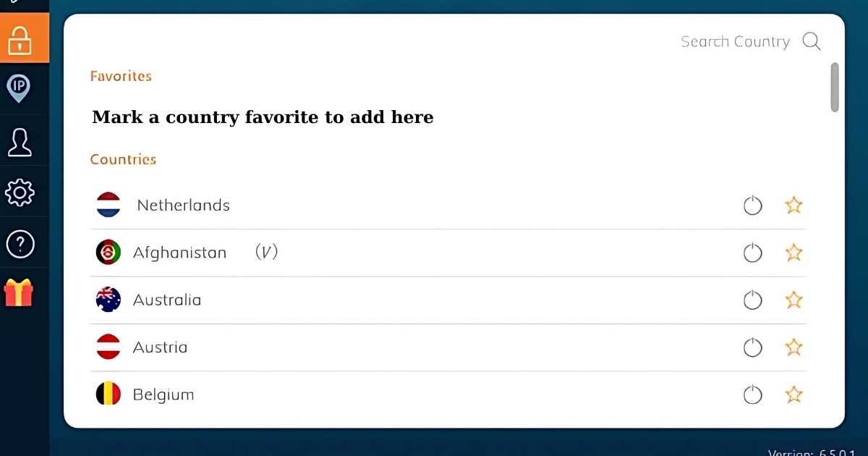The image size is (868, 456).
Task: Open the user account profile icon
Action: click(20, 141)
